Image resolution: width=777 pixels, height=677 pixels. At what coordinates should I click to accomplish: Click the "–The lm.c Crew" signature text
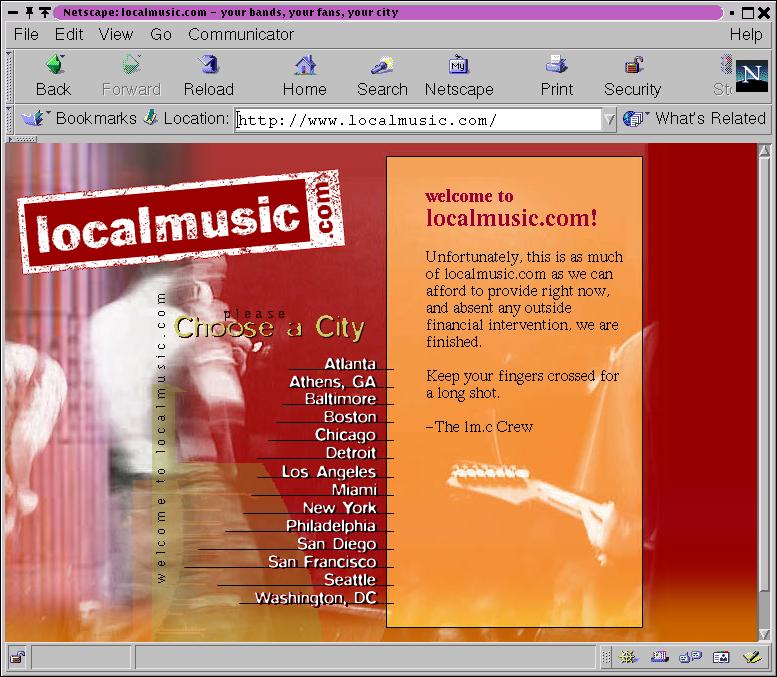[479, 427]
